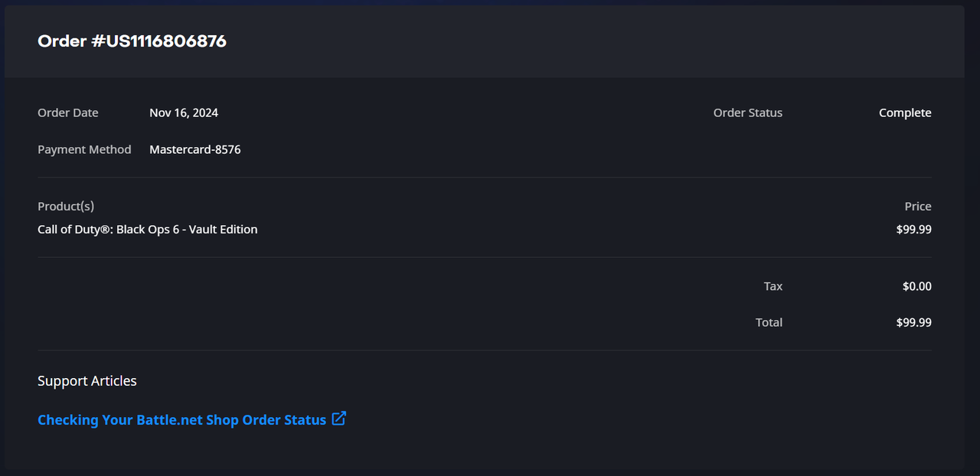
Task: Click the Order Date label
Action: 68,112
